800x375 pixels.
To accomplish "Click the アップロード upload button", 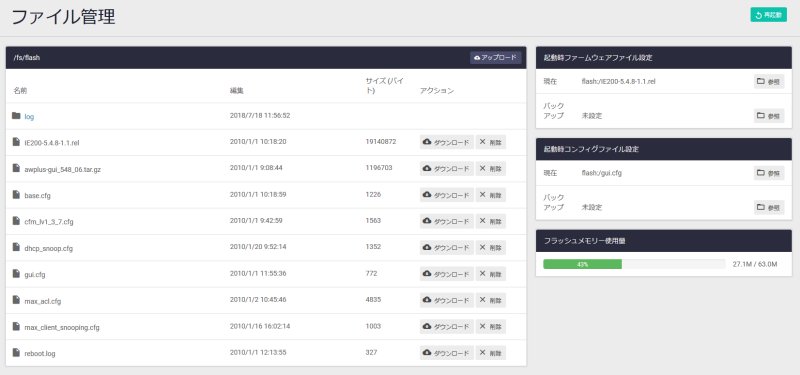I will pyautogui.click(x=495, y=58).
